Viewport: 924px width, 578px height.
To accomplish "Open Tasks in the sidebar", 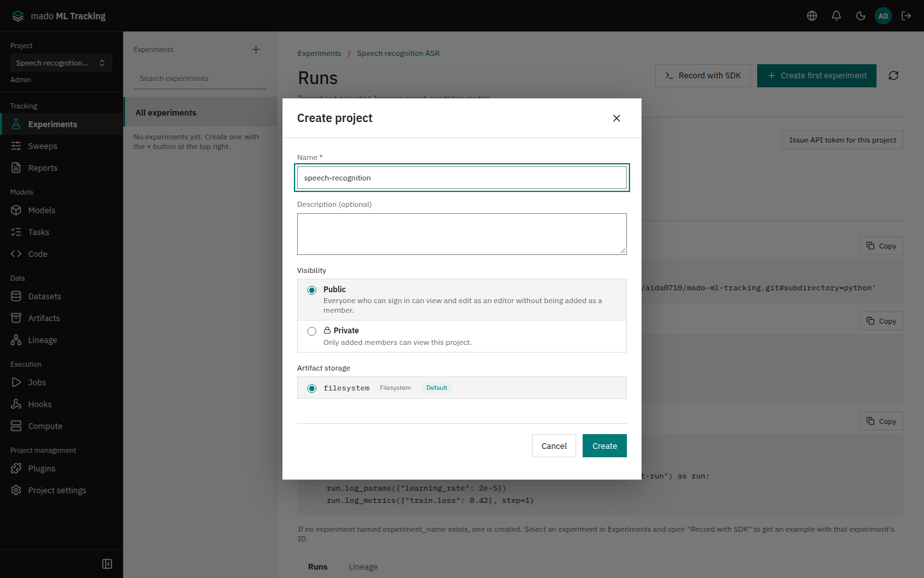I will click(x=62, y=232).
